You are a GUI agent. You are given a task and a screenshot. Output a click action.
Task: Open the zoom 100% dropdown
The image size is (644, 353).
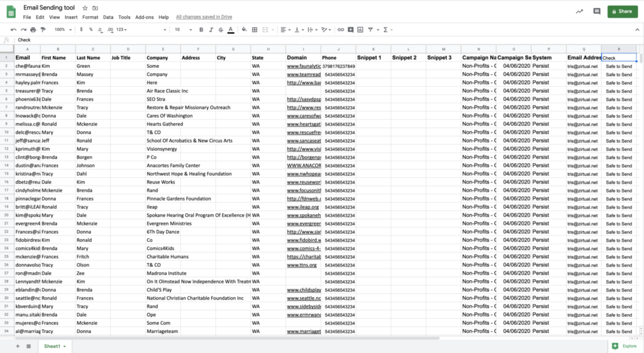coord(64,30)
